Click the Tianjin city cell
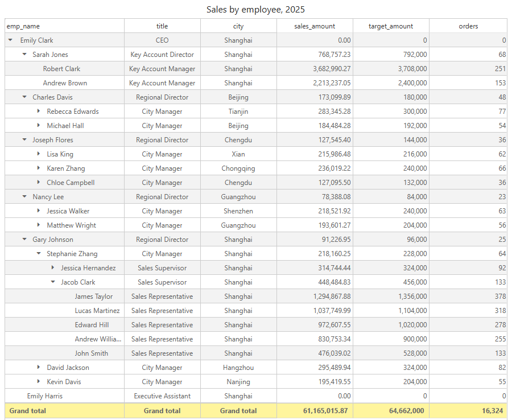Image resolution: width=512 pixels, height=420 pixels. point(238,112)
